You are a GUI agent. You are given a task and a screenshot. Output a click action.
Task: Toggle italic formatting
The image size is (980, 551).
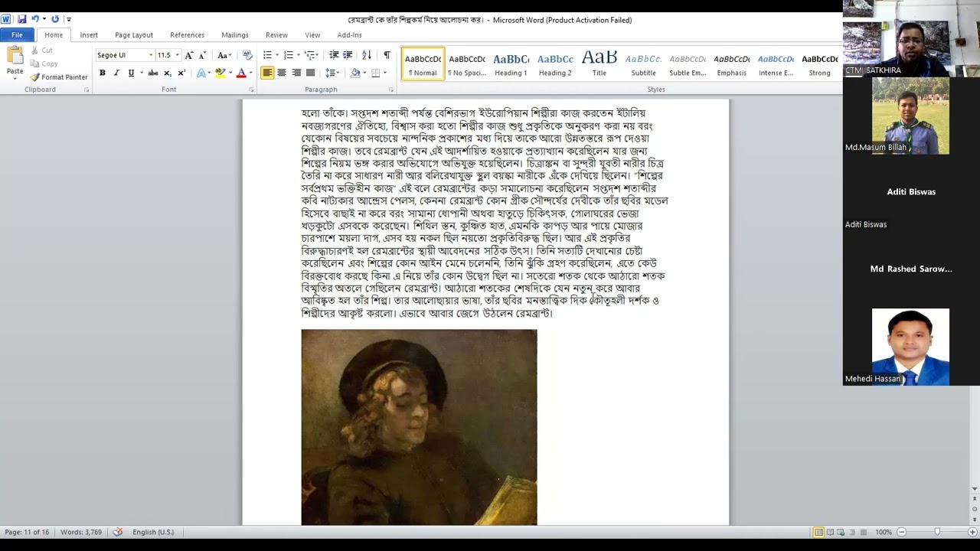(x=116, y=73)
